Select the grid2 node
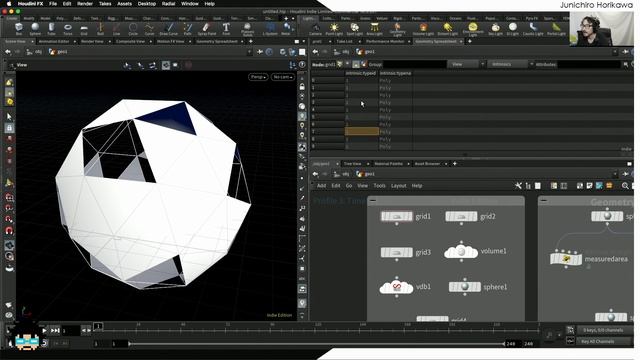640x360 pixels. [x=461, y=216]
